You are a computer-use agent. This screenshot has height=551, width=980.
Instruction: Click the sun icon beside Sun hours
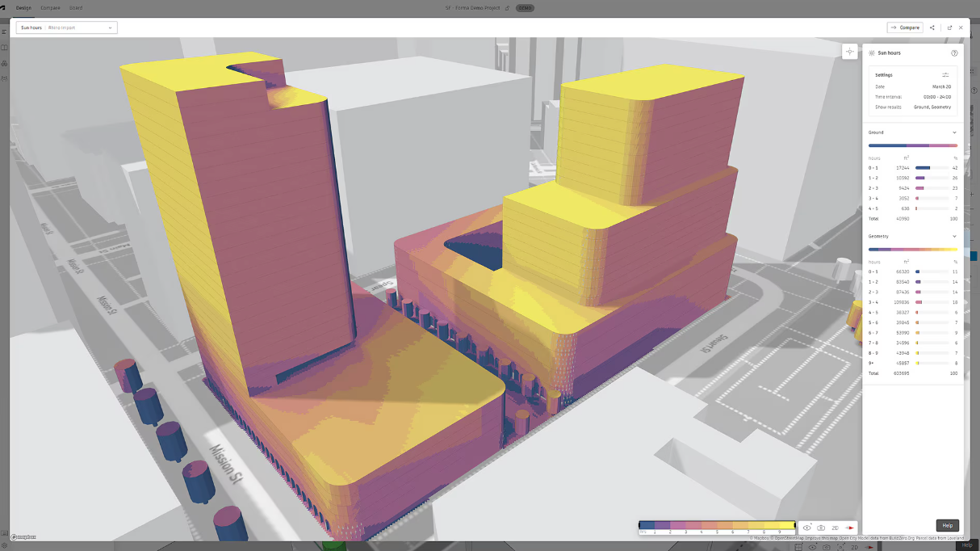(871, 53)
